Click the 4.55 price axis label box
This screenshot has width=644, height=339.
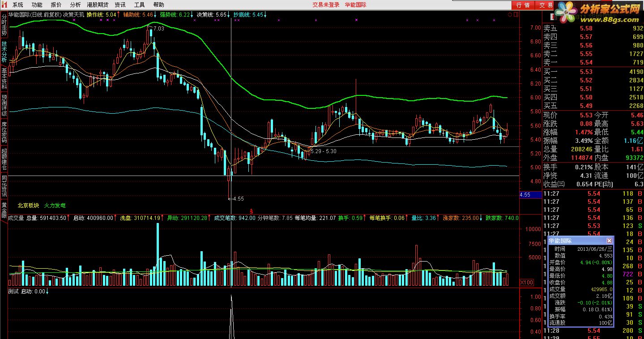(530, 195)
